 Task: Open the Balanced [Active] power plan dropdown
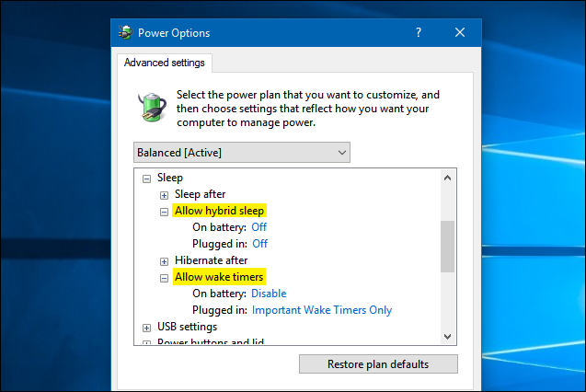click(242, 152)
